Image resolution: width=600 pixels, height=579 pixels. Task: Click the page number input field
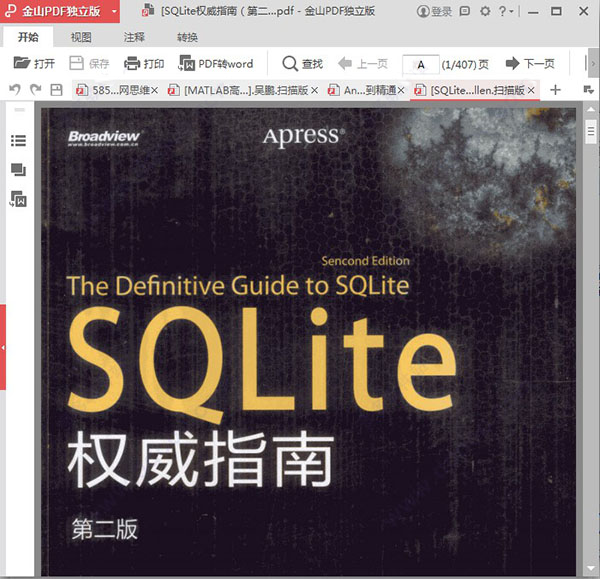click(x=421, y=64)
